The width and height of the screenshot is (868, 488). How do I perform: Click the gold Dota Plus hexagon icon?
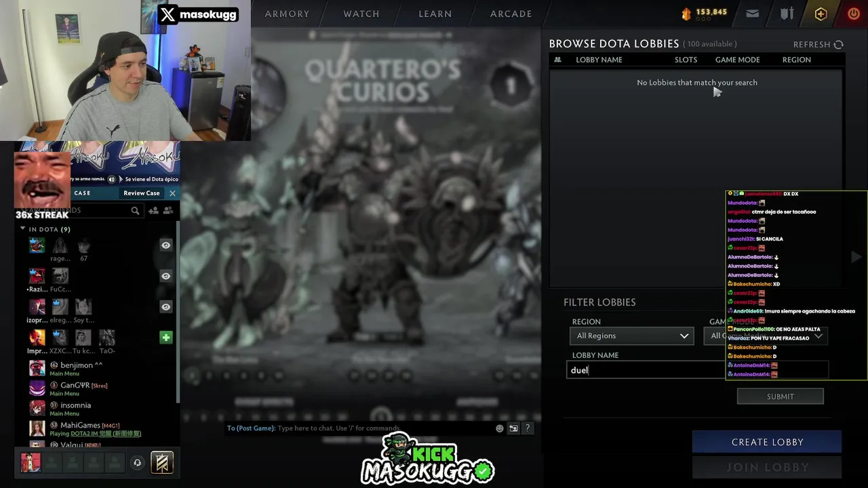[821, 14]
